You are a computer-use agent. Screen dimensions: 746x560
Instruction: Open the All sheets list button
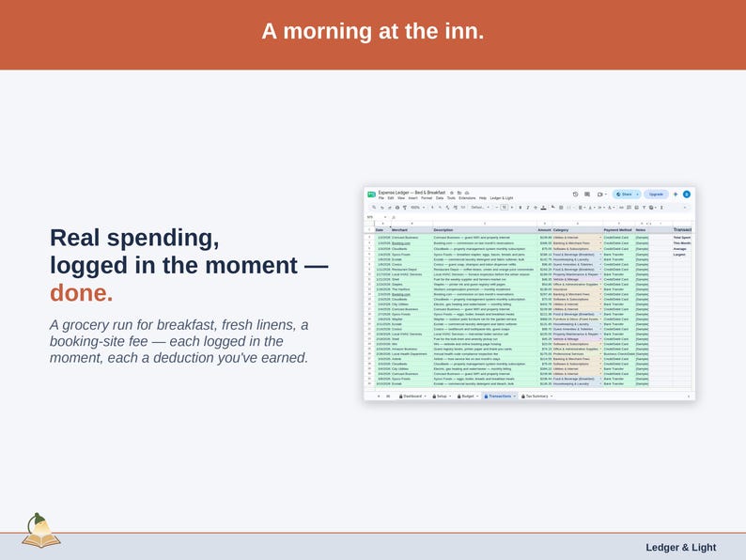[388, 396]
